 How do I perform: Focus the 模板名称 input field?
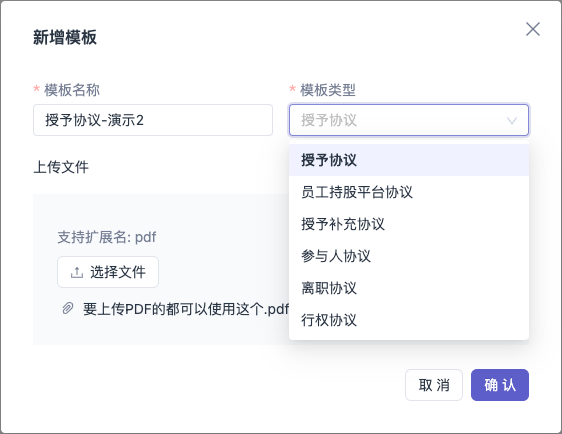[153, 120]
